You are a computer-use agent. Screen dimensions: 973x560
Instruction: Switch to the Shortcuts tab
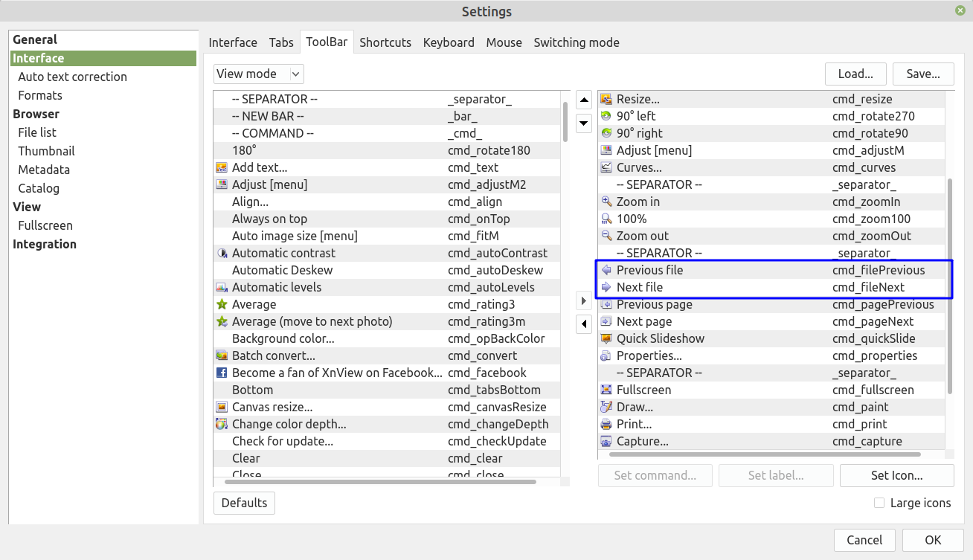tap(385, 42)
